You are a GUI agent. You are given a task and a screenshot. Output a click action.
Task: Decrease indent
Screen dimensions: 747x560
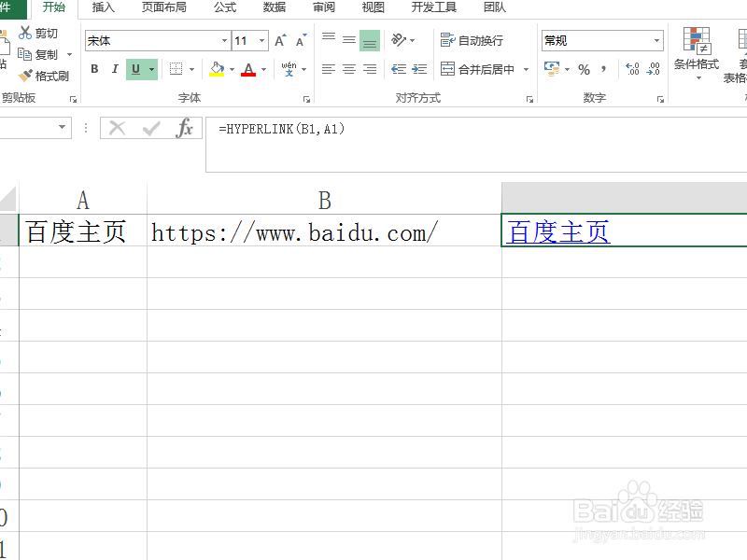pyautogui.click(x=399, y=69)
